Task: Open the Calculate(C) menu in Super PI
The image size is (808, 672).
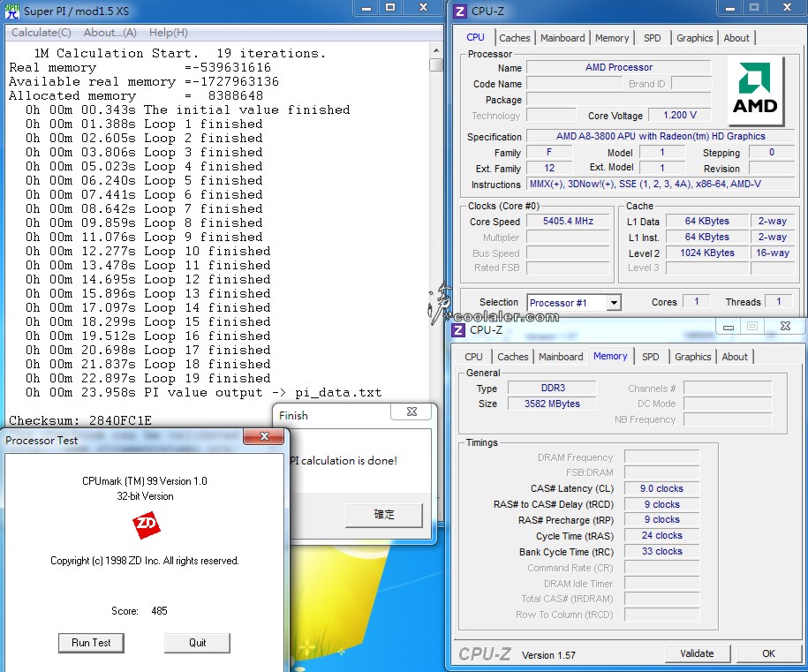Action: coord(42,33)
